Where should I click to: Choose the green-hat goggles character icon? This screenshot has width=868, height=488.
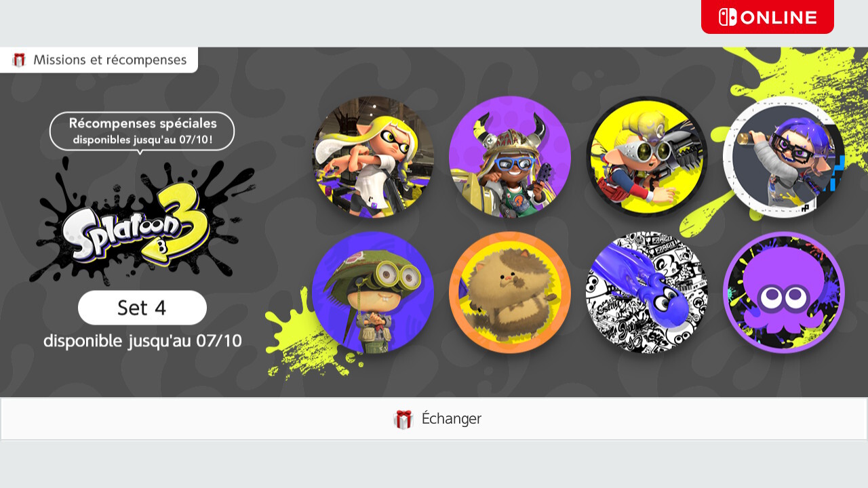coord(373,292)
